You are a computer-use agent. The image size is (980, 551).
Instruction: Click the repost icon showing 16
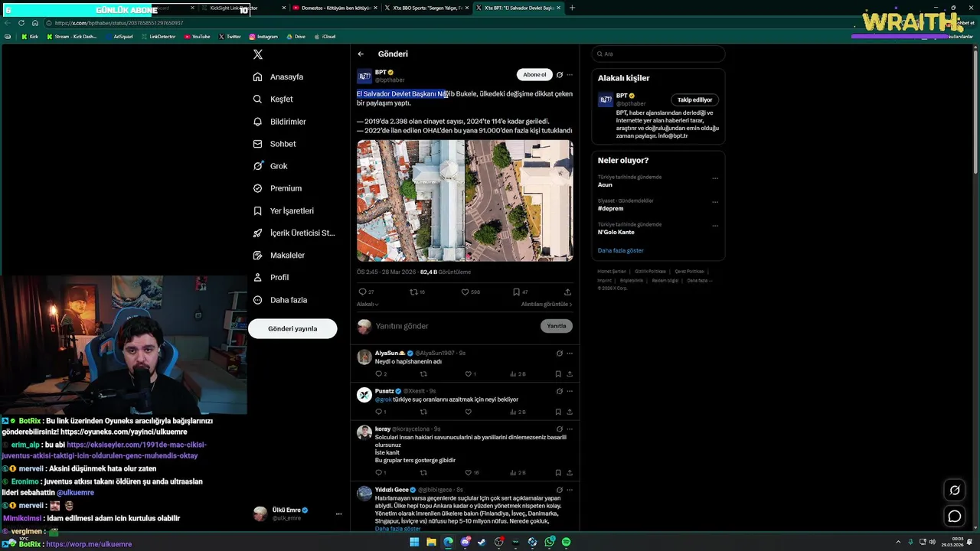(x=417, y=292)
